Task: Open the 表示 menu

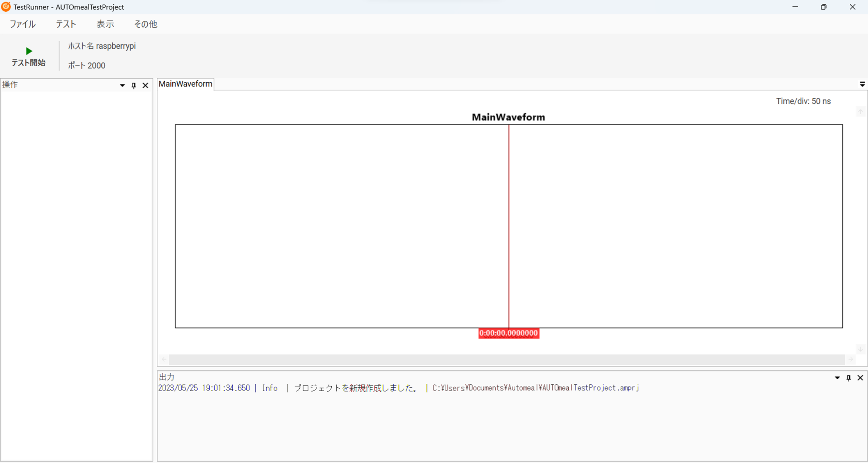Action: (105, 24)
